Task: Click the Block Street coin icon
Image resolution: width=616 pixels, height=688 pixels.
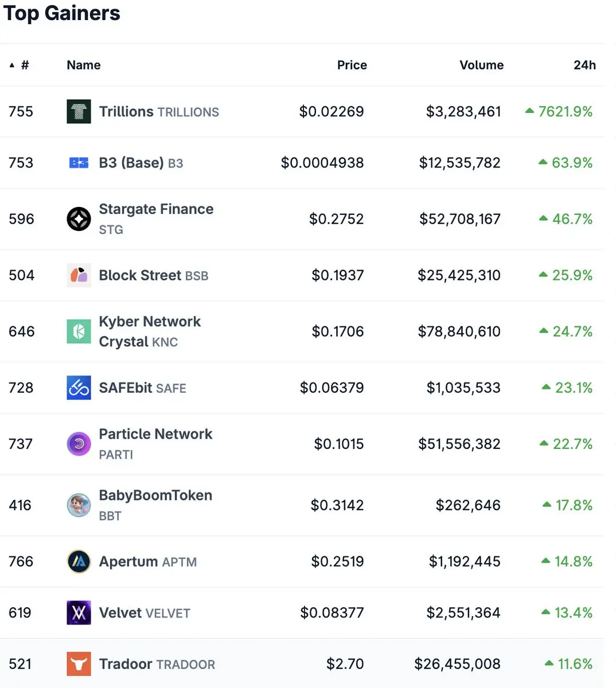Action: click(x=79, y=275)
